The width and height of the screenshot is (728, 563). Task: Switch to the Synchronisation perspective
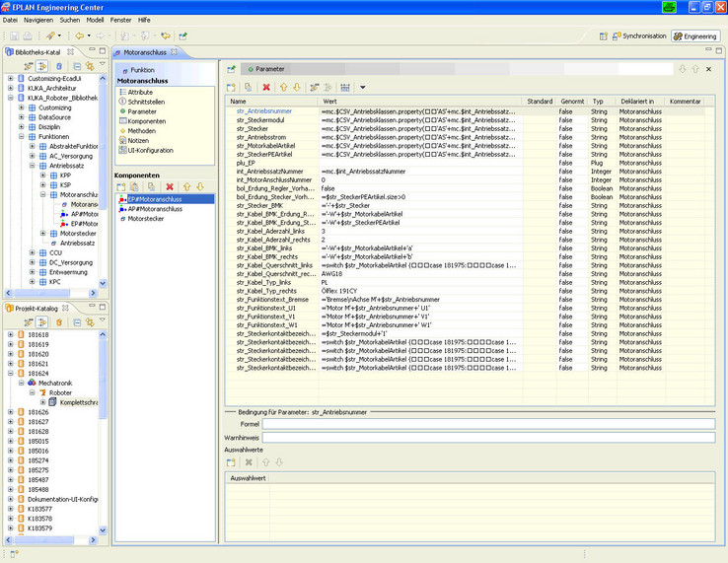click(x=638, y=35)
